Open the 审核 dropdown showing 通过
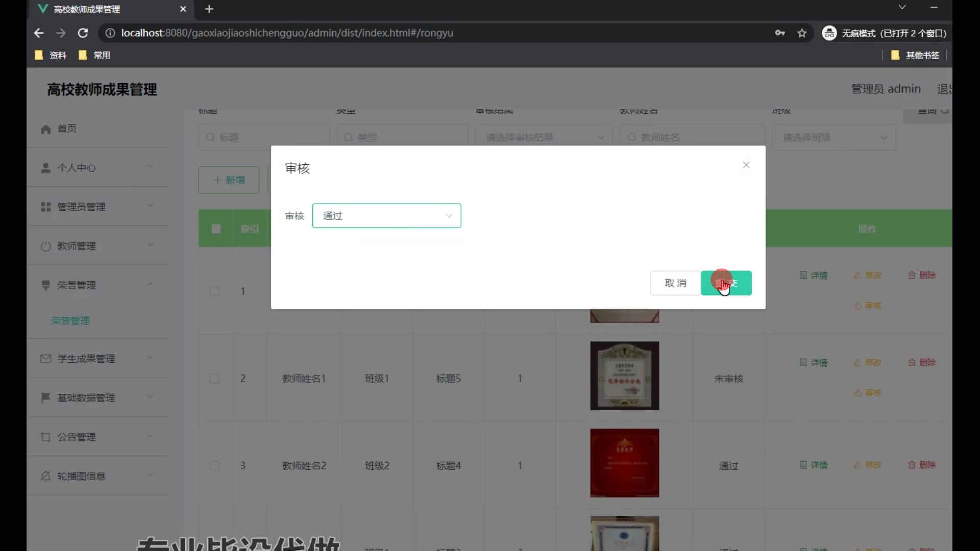 (x=386, y=216)
